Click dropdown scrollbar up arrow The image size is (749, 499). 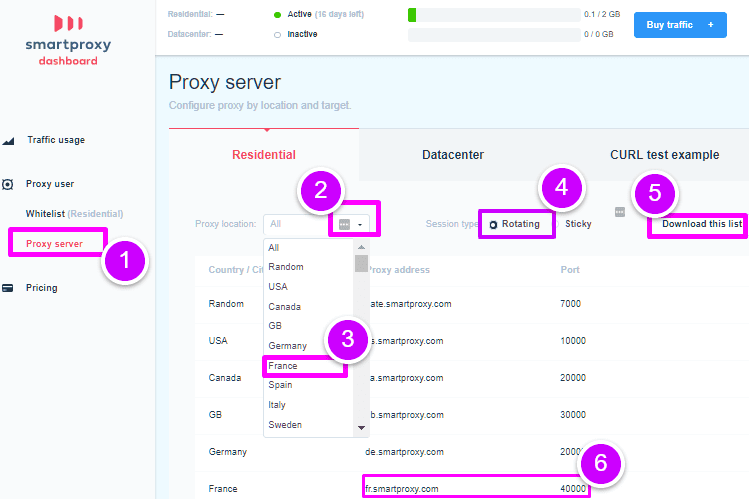click(361, 247)
